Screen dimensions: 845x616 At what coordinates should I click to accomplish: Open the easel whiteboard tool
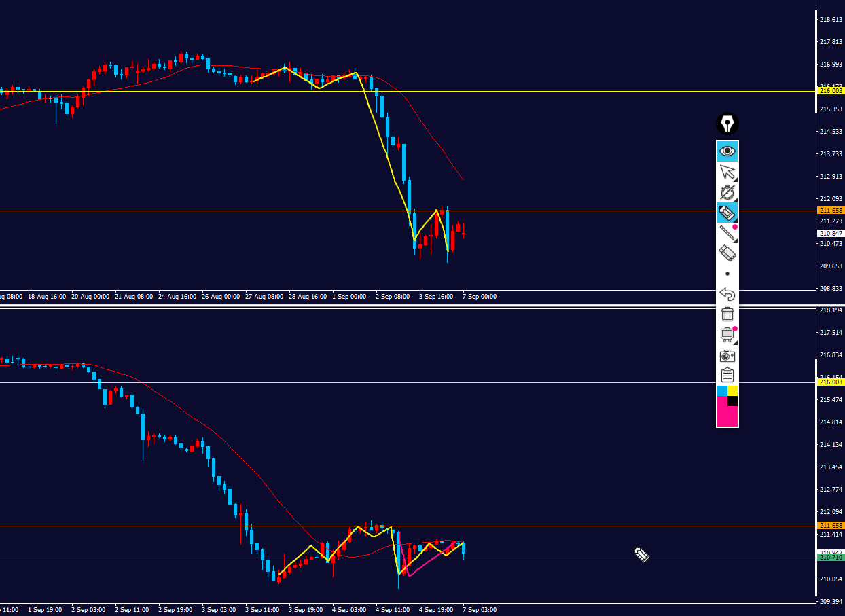[x=727, y=335]
